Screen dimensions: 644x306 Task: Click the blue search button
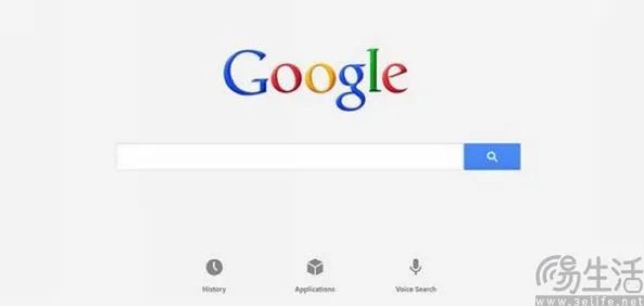click(x=492, y=157)
